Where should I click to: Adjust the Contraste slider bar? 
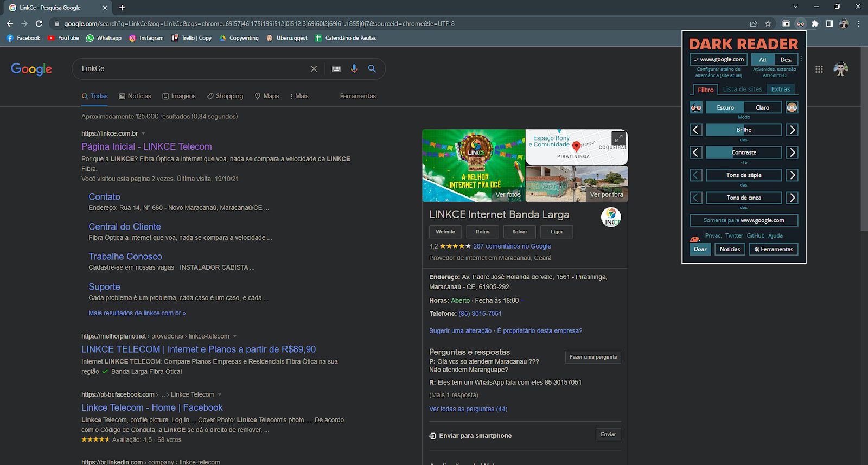744,152
